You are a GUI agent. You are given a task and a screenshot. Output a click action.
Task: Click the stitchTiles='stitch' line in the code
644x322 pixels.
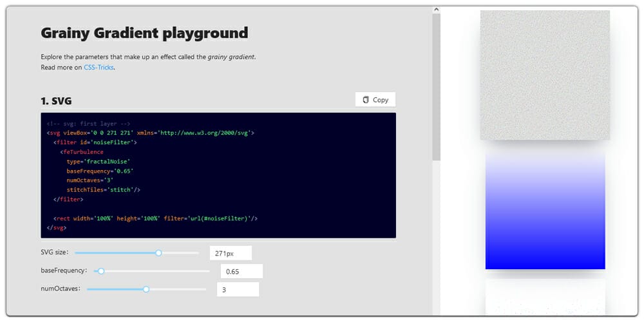pyautogui.click(x=103, y=190)
